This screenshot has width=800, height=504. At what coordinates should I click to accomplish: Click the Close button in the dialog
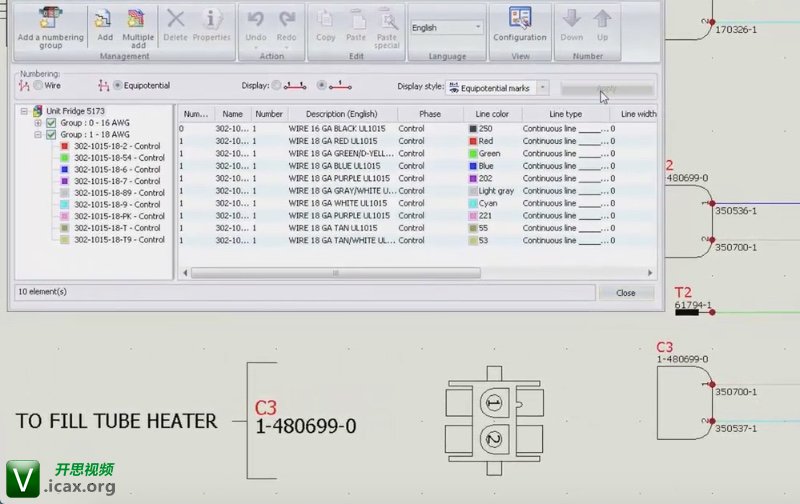click(x=625, y=293)
